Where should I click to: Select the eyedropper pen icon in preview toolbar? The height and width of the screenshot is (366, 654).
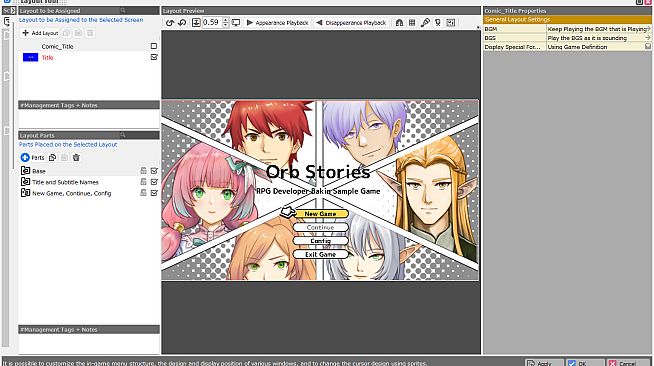coord(425,23)
